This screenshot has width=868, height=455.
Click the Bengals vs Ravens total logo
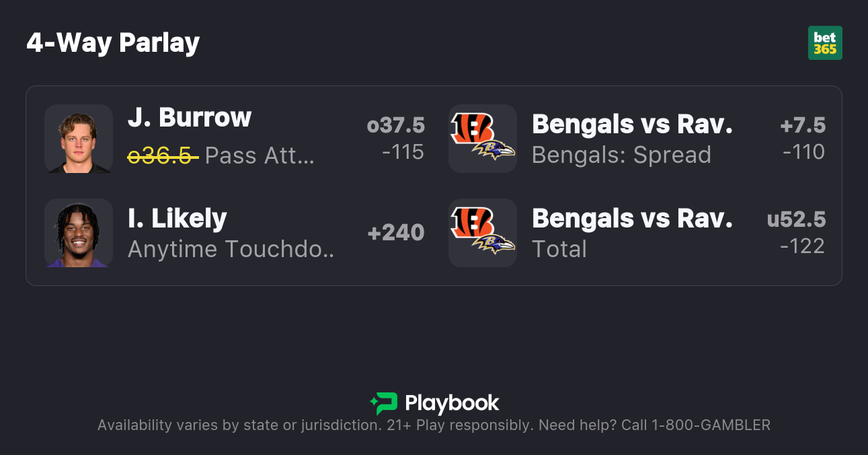tap(483, 233)
